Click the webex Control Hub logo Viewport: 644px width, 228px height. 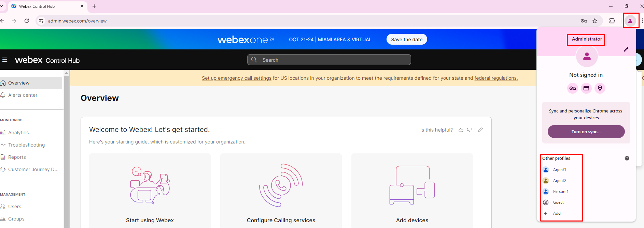[47, 60]
